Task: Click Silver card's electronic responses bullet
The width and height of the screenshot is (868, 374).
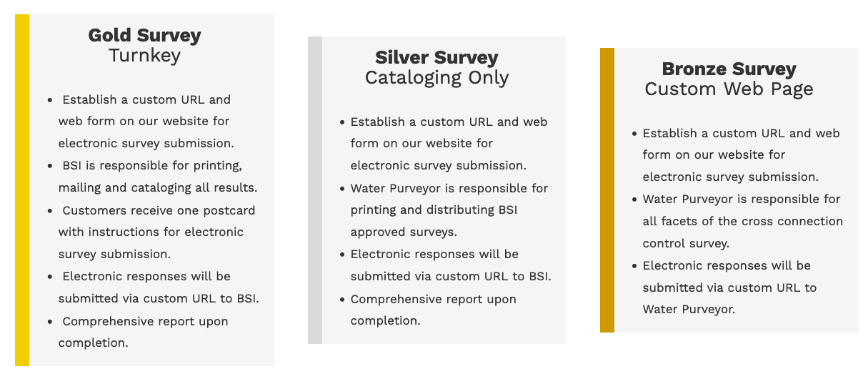Action: point(450,265)
